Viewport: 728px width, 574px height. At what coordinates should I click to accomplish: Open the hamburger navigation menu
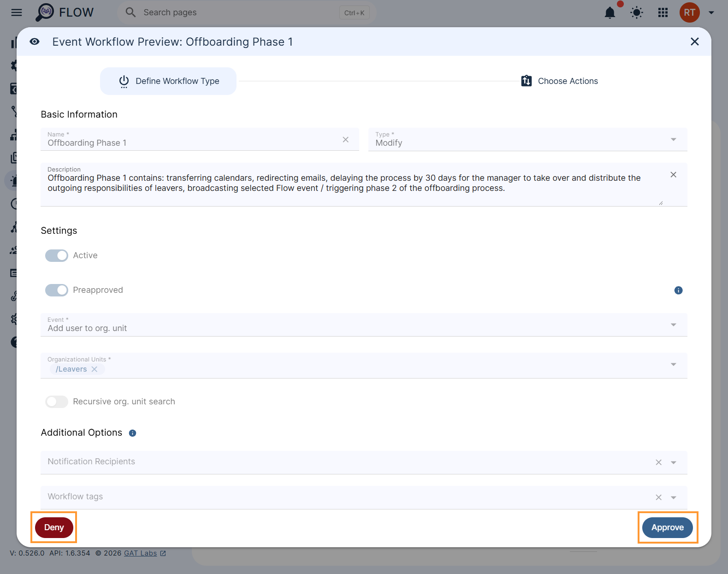tap(17, 12)
